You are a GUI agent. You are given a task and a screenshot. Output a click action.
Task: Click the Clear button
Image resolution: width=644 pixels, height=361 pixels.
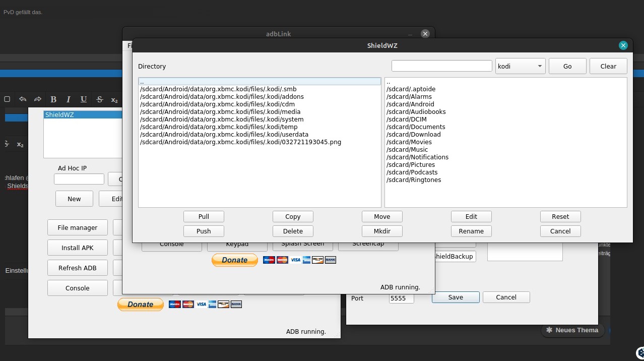tap(608, 66)
